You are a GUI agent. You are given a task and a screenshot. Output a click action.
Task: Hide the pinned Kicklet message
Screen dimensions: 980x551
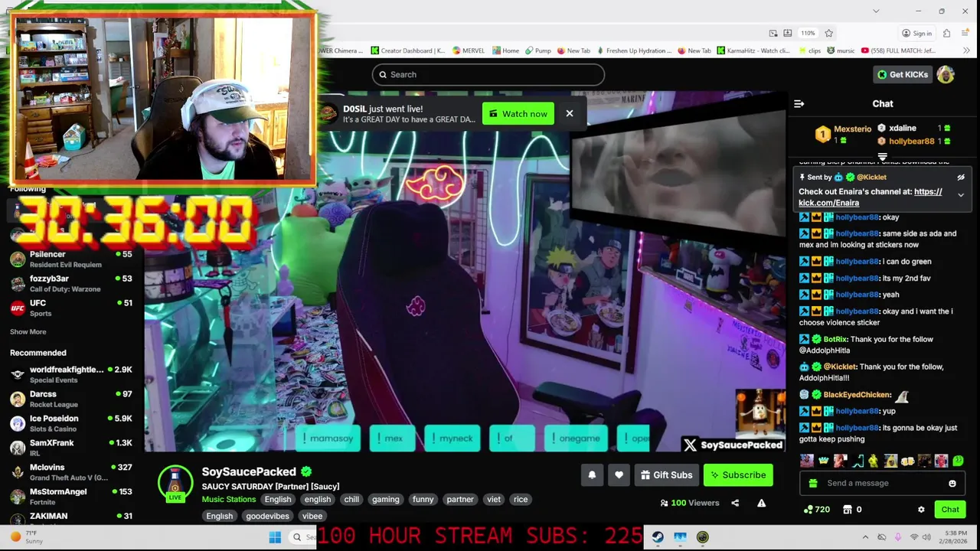pyautogui.click(x=960, y=178)
